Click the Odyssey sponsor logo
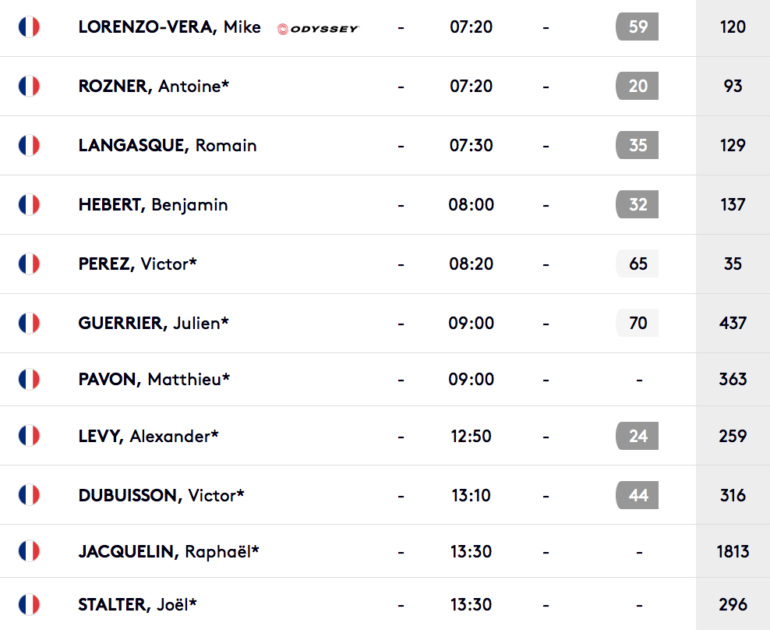 click(318, 29)
